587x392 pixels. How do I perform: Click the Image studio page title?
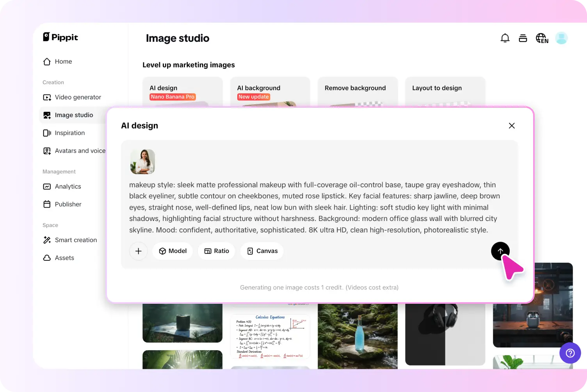pyautogui.click(x=178, y=38)
